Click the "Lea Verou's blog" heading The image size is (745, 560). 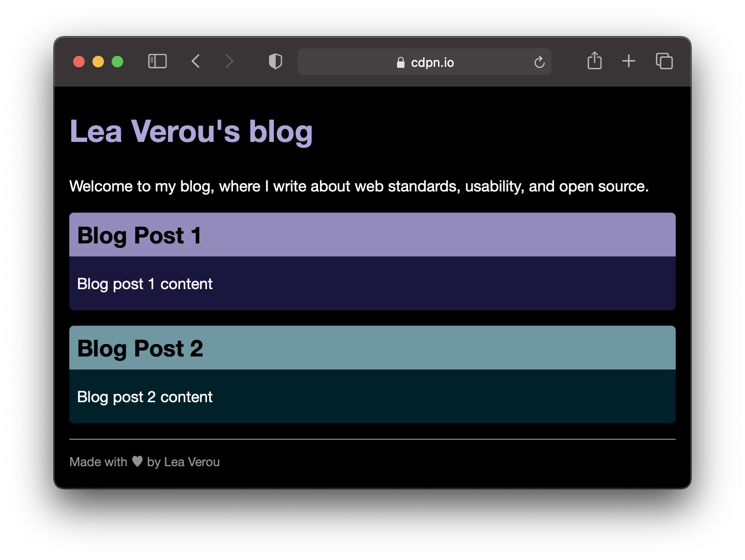(191, 131)
